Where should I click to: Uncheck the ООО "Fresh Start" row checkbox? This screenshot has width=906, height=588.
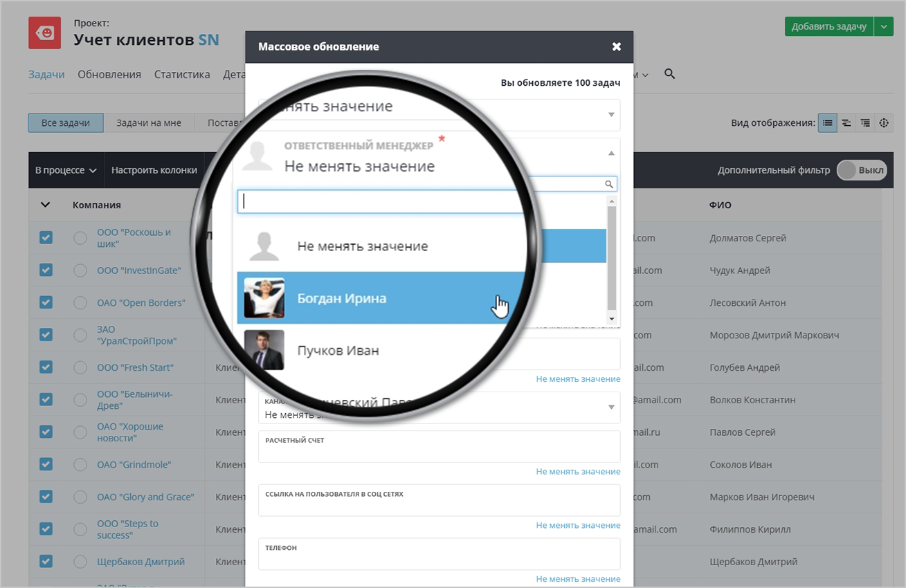pos(46,367)
